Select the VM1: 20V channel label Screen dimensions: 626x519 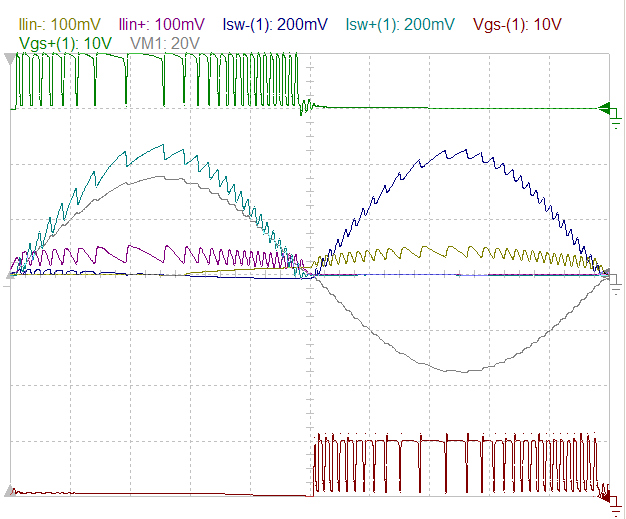pyautogui.click(x=165, y=43)
